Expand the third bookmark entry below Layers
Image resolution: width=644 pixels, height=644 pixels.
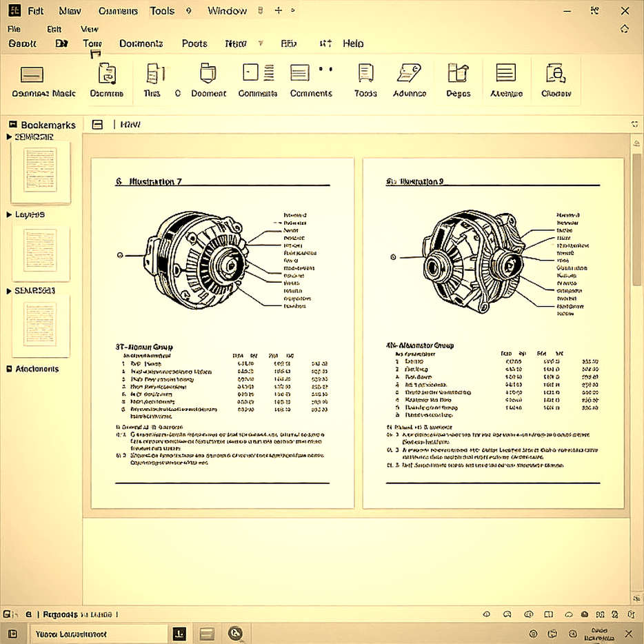9,291
